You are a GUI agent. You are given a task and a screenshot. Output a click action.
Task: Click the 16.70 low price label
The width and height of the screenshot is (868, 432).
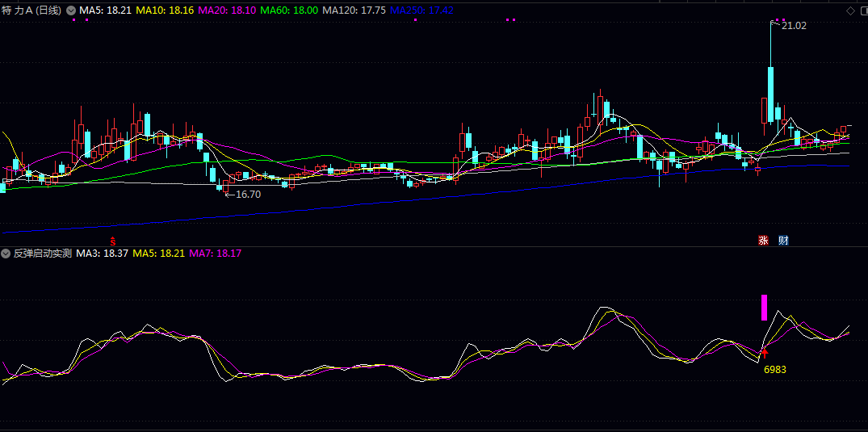point(247,195)
